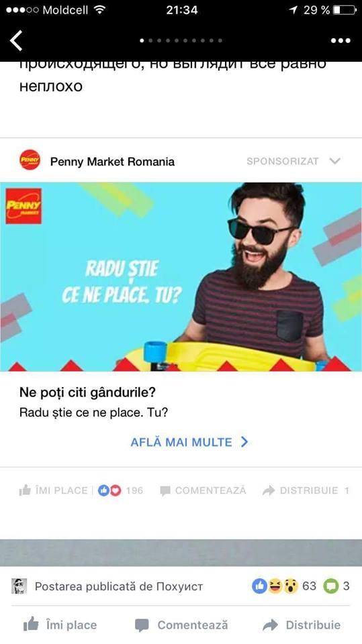This screenshot has width=362, height=644.
Task: Tap the Află mai multe link
Action: pos(181,442)
